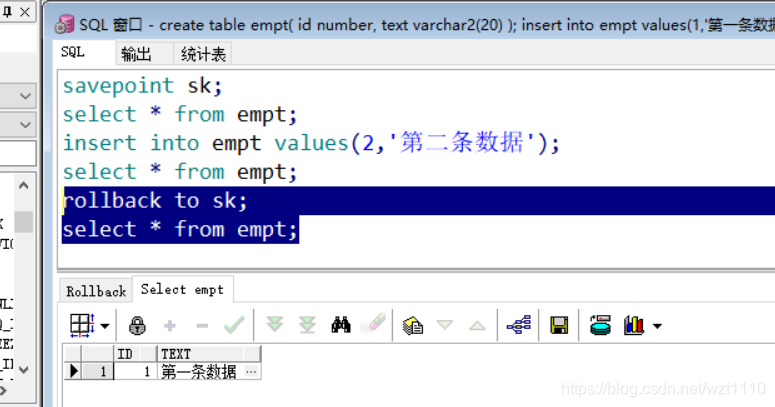Click the TEXT column header
Viewport: 775px width, 407px height.
coord(209,354)
